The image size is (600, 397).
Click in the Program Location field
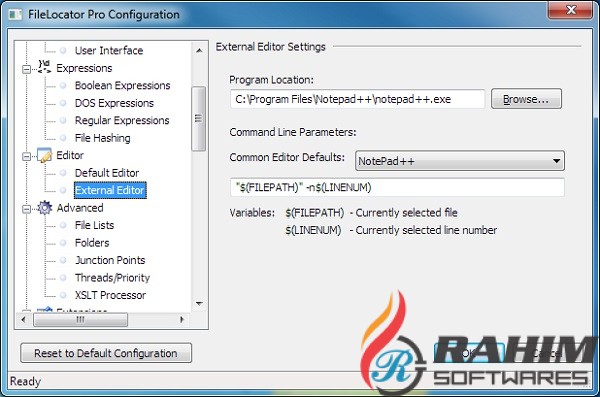coord(357,99)
